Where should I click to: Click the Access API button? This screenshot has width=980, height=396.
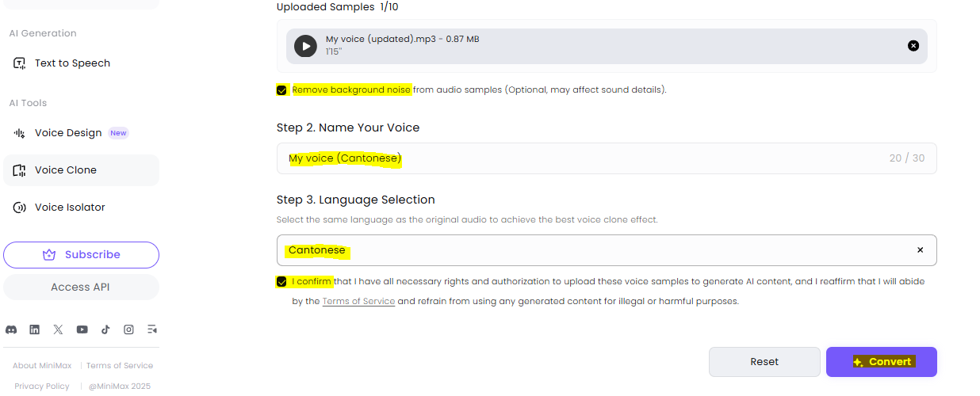click(x=81, y=287)
